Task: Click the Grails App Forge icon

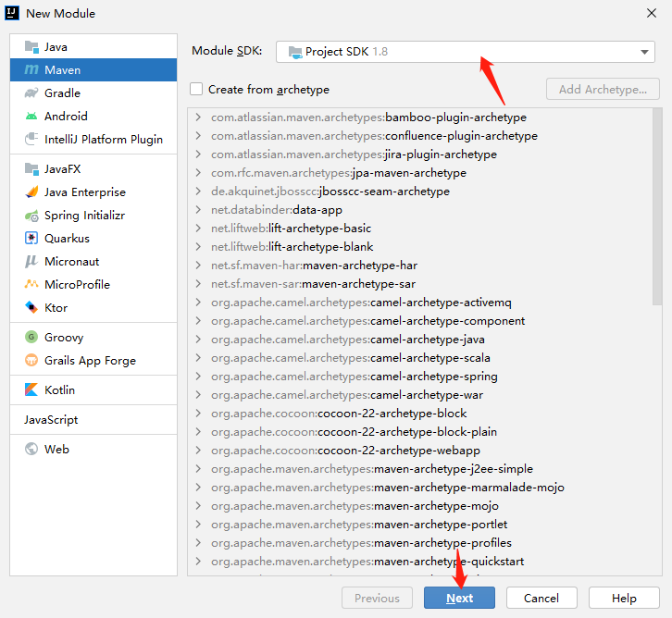Action: pyautogui.click(x=31, y=360)
